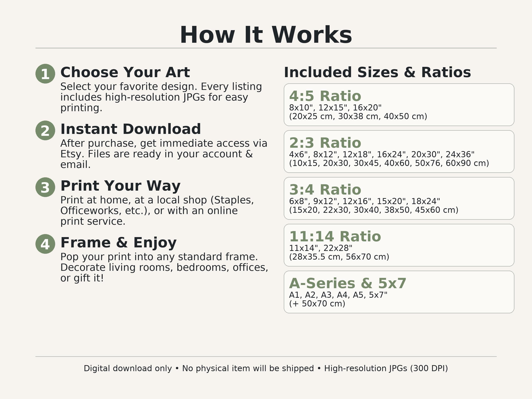The image size is (532, 399).
Task: Click the green number 1 circle
Action: point(45,74)
